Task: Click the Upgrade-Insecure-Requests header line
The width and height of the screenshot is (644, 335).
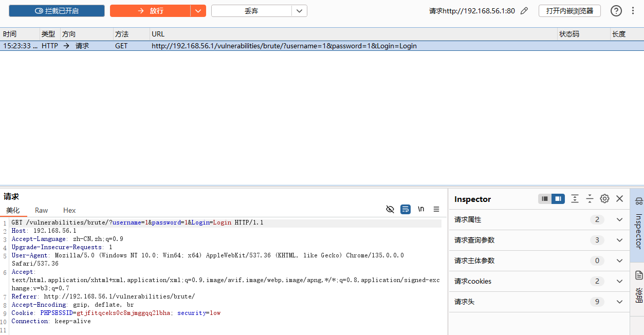Action: 62,247
